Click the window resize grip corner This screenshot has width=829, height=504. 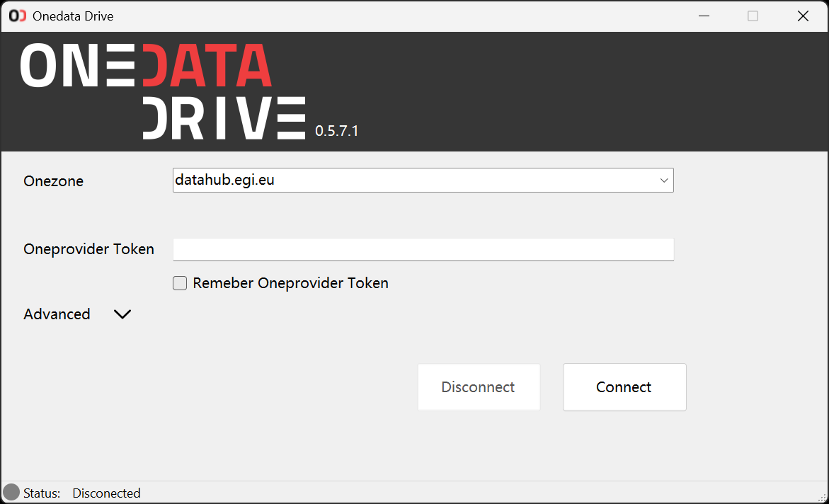[x=822, y=497]
